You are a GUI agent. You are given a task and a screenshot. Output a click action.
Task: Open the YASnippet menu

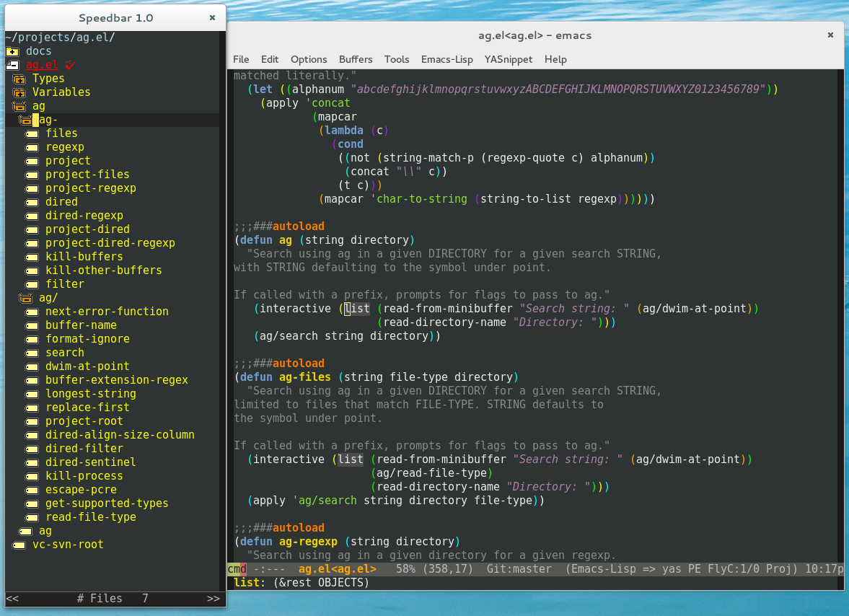coord(509,59)
